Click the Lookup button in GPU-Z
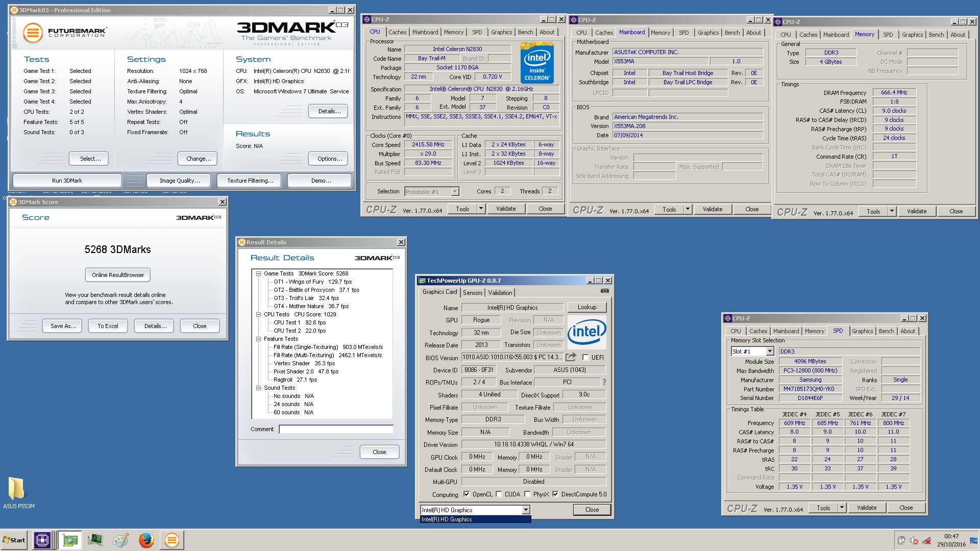 pyautogui.click(x=587, y=307)
